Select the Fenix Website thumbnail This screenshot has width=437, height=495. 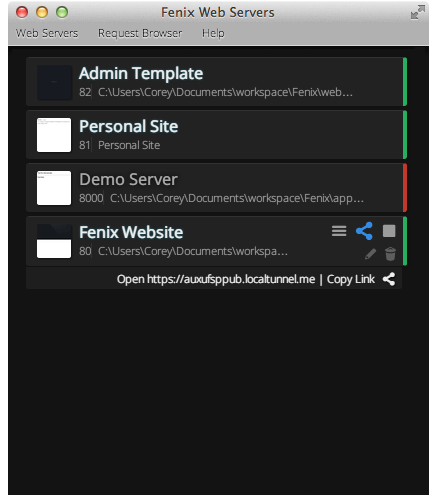coord(54,241)
